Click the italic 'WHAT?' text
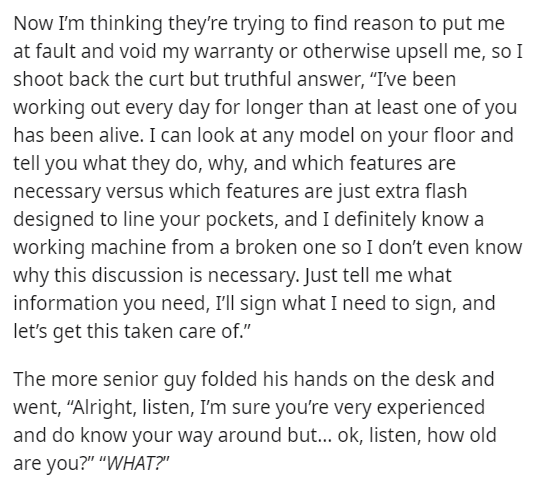Image resolution: width=537 pixels, height=488 pixels. [135, 464]
